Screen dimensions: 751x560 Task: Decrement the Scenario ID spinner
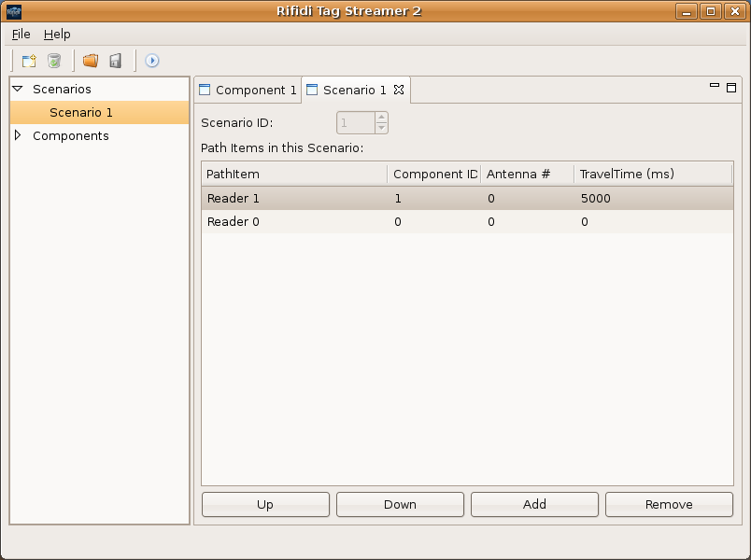tap(381, 128)
